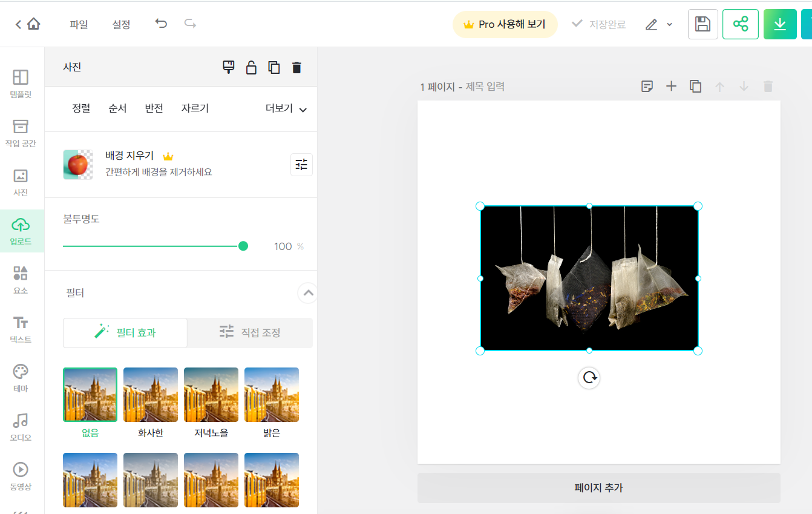Viewport: 812px width, 514px height.
Task: Open the 설정 menu
Action: (x=121, y=25)
